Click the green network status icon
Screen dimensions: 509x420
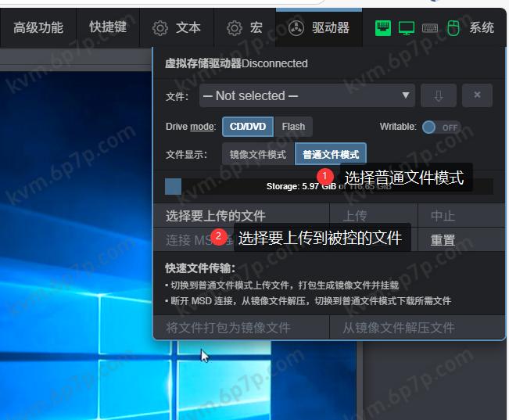click(x=383, y=28)
